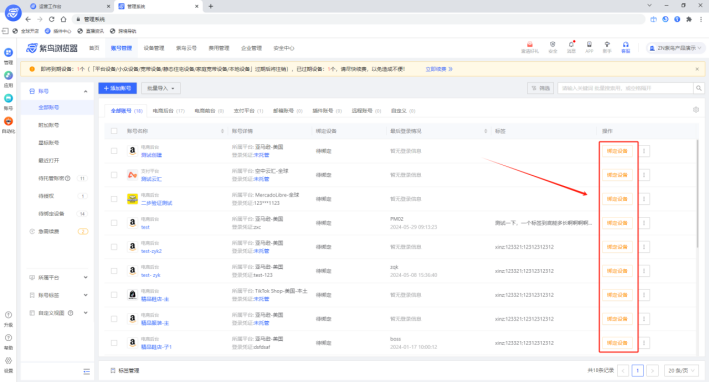The width and height of the screenshot is (709, 383).
Task: Click the APP phone icon in header
Action: [589, 44]
